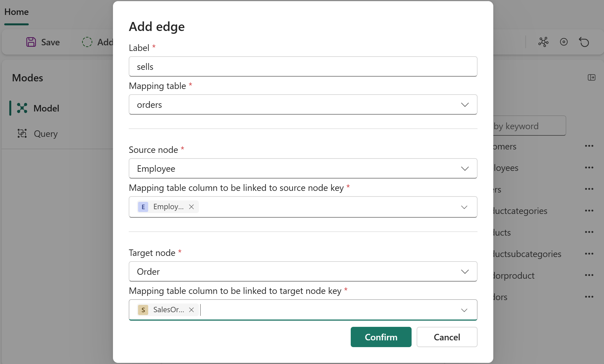Remove the Employ... column tag

pyautogui.click(x=191, y=207)
